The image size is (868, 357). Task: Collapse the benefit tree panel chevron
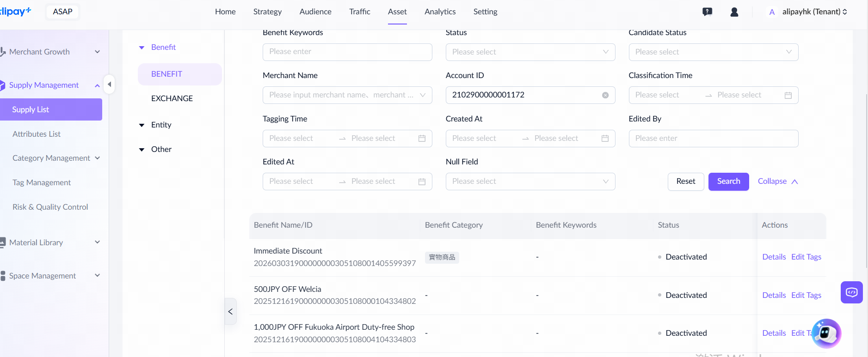click(x=230, y=312)
